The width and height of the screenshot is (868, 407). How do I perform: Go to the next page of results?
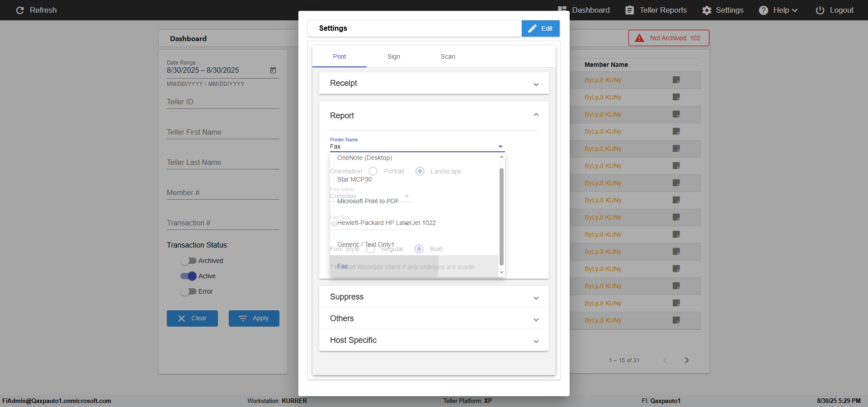point(687,360)
